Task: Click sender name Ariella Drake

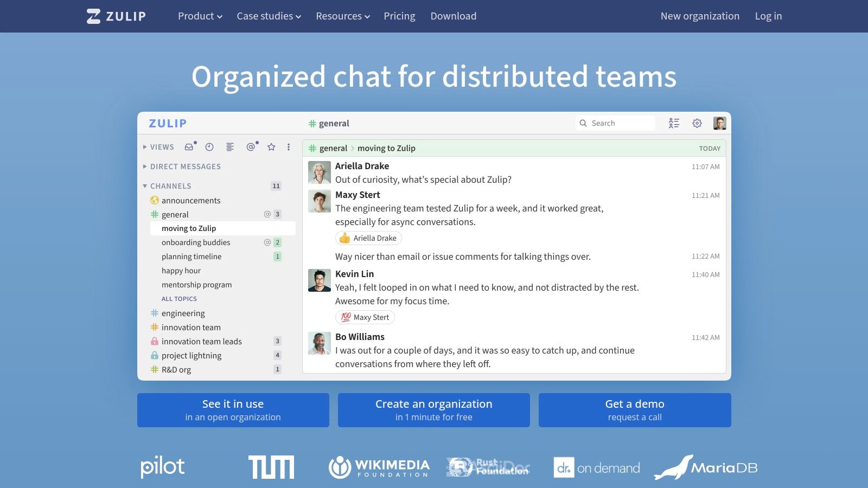Action: coord(362,166)
